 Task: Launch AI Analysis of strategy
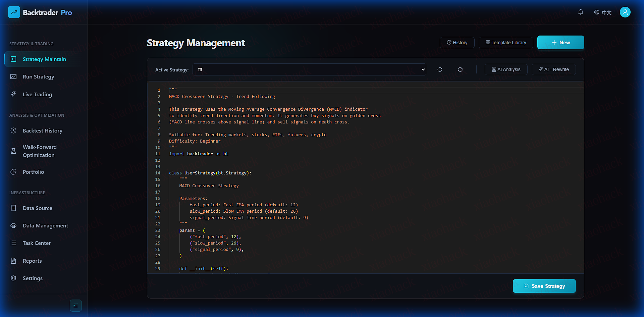click(x=506, y=69)
